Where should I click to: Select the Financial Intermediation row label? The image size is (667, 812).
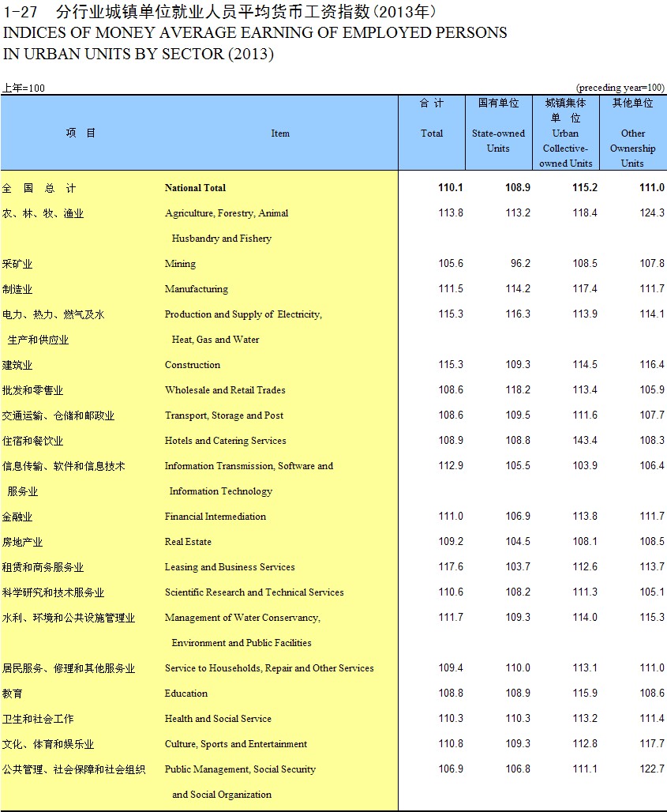(x=215, y=517)
